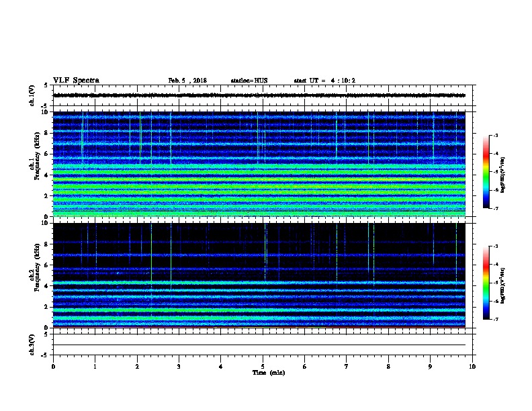Click the "VLF Spectra" plot title
Screen dimensions: 532x411
tap(77, 81)
